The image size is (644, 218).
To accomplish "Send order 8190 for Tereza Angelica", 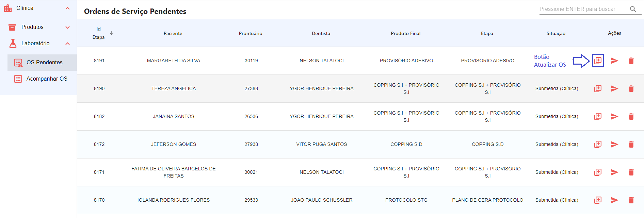I will (x=614, y=88).
